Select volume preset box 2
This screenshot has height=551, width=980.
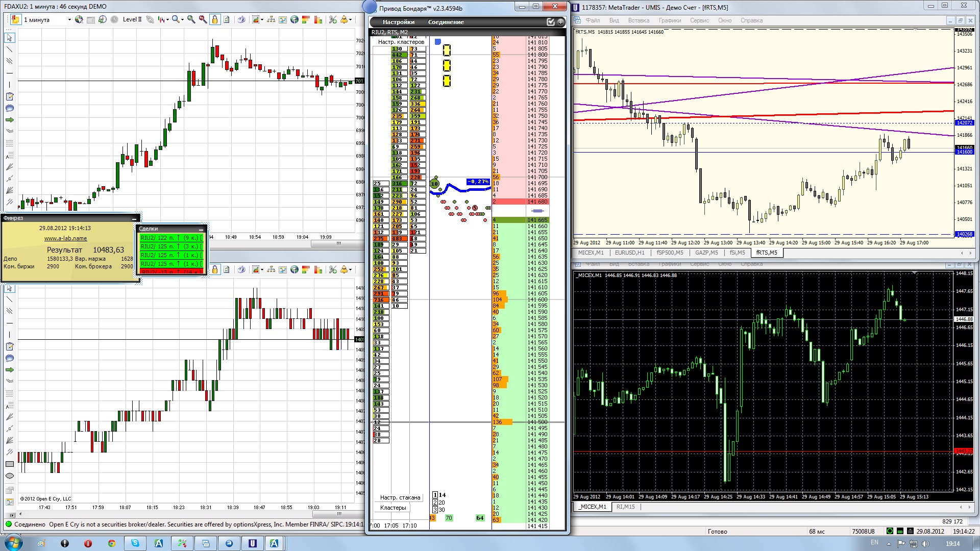[435, 503]
